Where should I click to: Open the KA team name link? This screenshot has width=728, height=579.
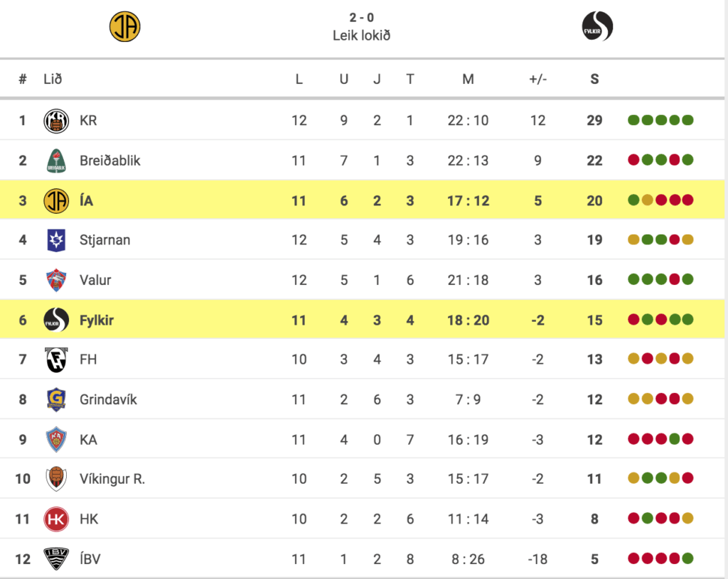[x=88, y=440]
